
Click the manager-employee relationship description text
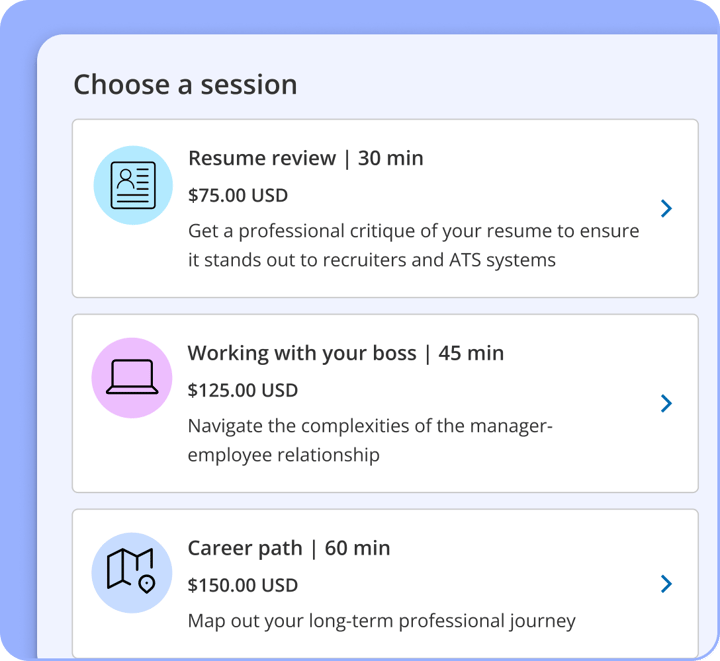click(370, 440)
